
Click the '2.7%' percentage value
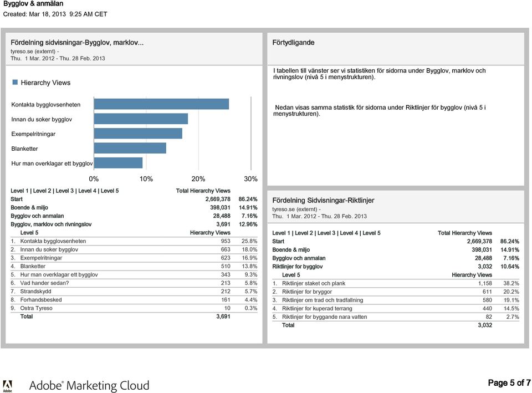pos(513,317)
